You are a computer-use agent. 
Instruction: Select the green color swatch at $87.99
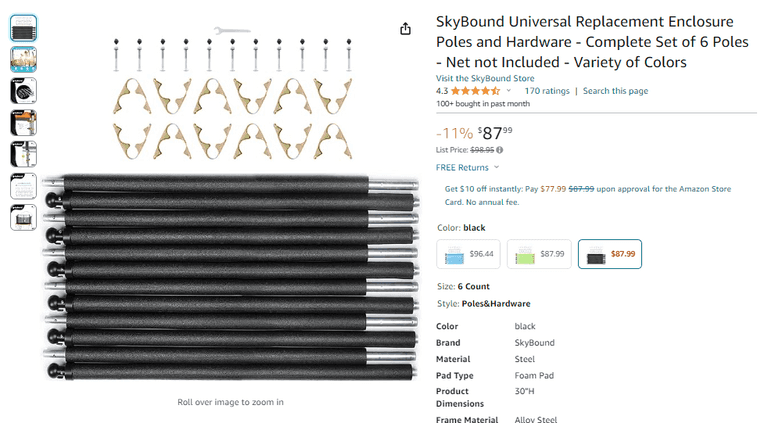coord(539,254)
